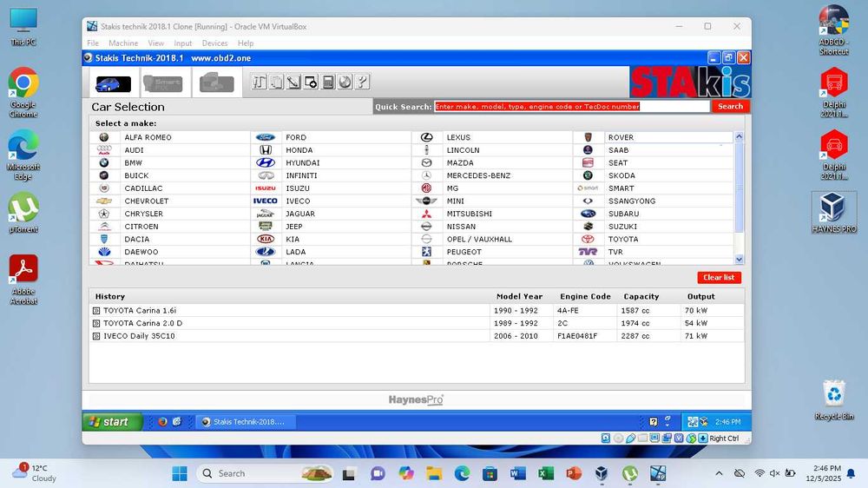This screenshot has width=868, height=488.
Task: Click the pen edit toolbar icon
Action: [293, 82]
